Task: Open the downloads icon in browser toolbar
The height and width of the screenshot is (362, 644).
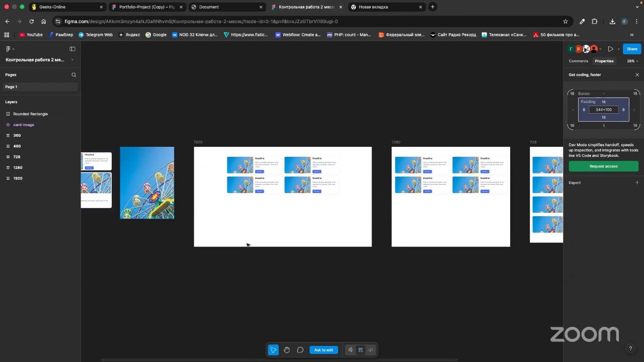Action: [x=612, y=22]
